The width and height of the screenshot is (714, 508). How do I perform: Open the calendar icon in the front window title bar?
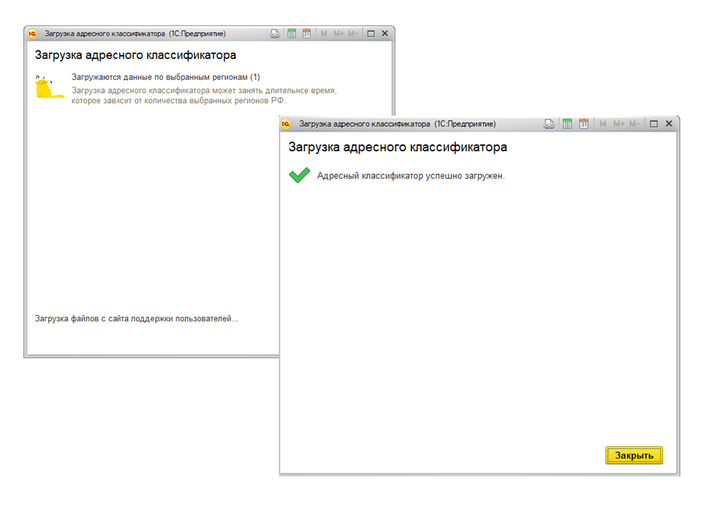click(x=584, y=124)
